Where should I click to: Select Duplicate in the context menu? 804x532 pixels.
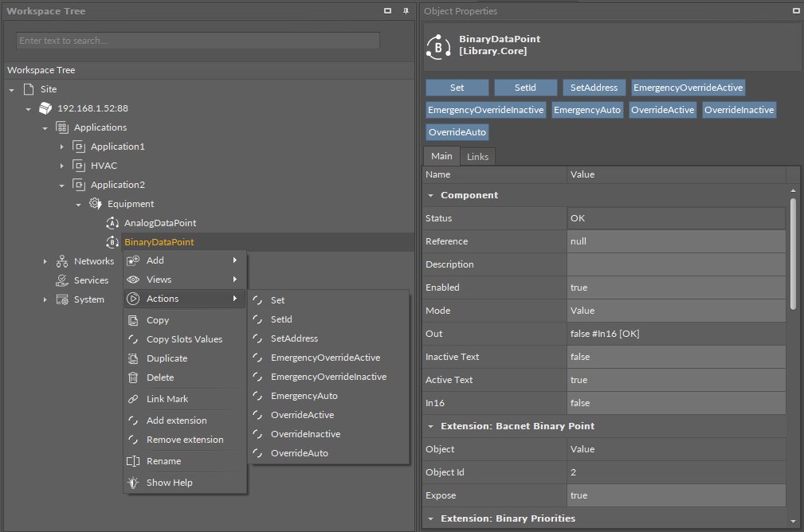(167, 358)
